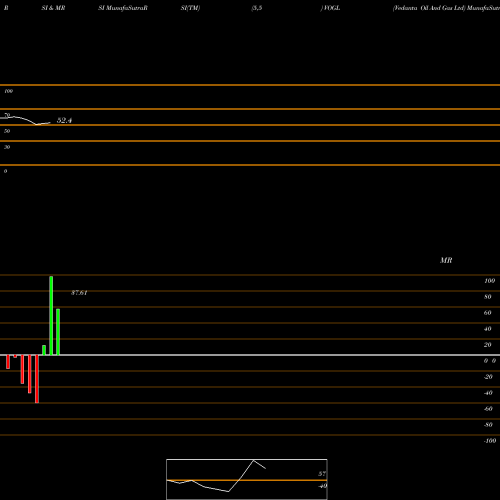Click the MR indicator title label

(x=446, y=260)
